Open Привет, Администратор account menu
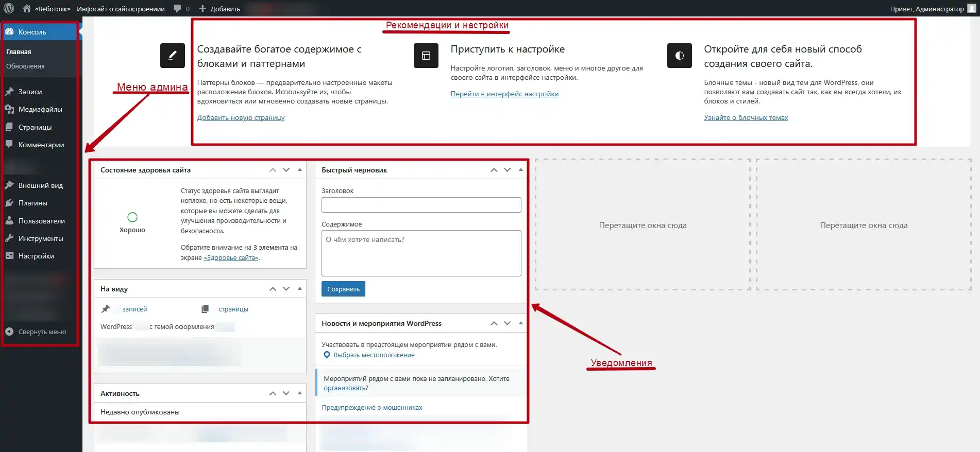This screenshot has width=980, height=452. 927,9
